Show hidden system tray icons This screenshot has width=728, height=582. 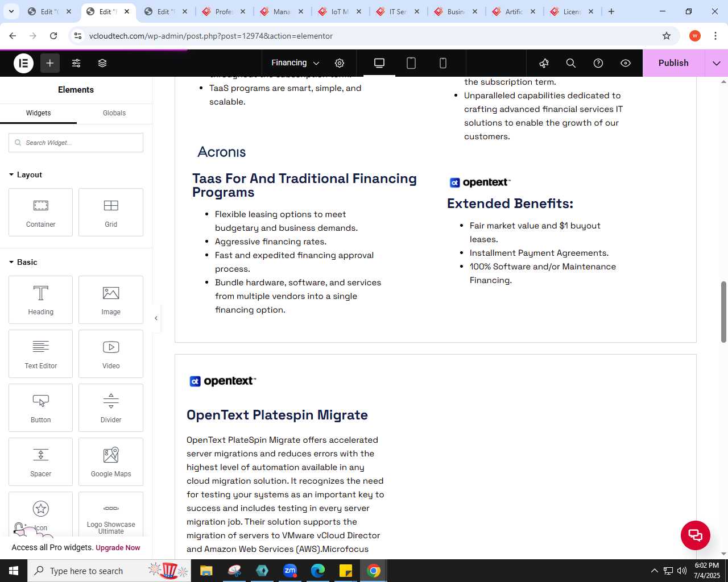654,571
